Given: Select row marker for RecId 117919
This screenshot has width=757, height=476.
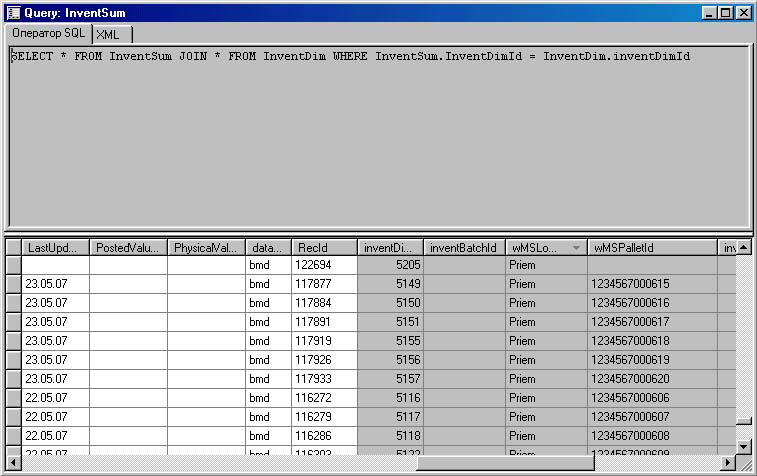Looking at the screenshot, I should (14, 340).
